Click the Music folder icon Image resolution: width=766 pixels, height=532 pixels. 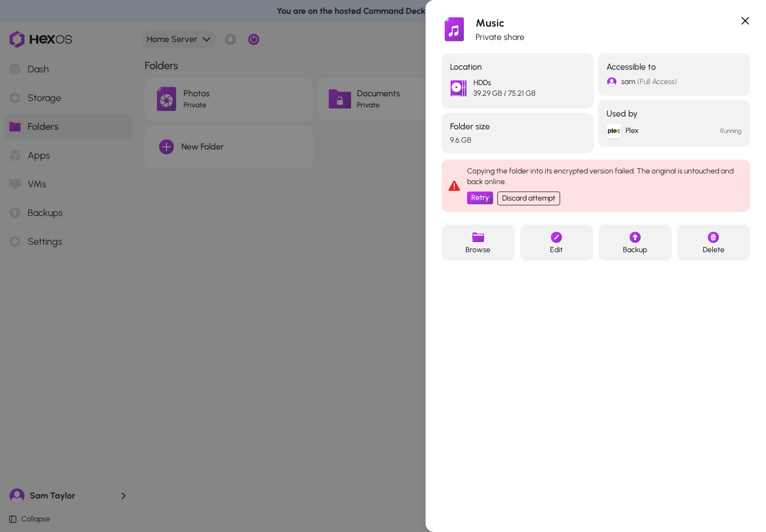pos(454,29)
